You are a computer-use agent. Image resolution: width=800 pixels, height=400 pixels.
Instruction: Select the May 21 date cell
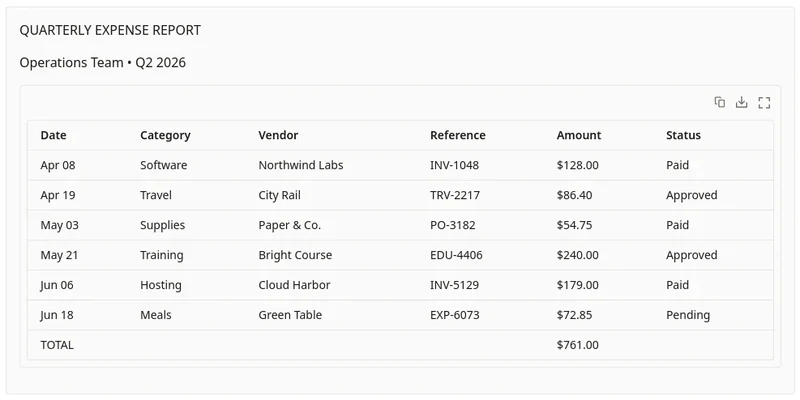click(59, 255)
